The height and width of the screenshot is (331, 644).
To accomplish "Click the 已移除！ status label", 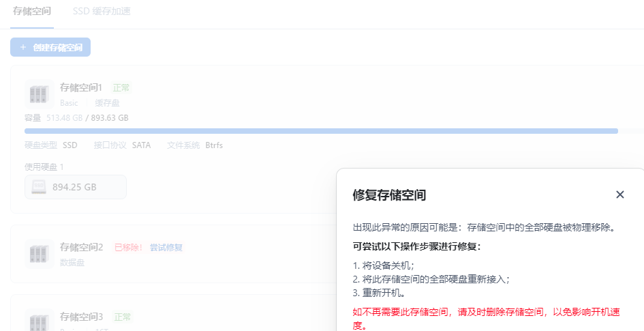I will pos(129,248).
